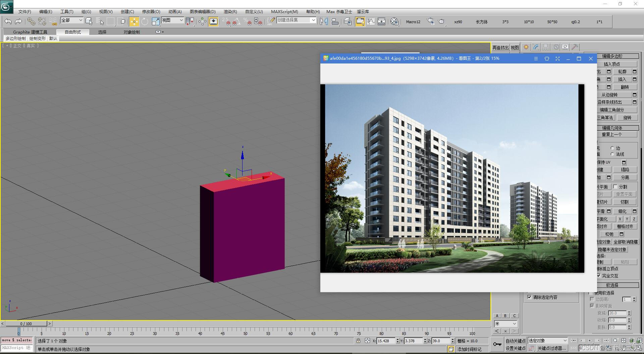This screenshot has width=644, height=354.
Task: Open the Layer Manager icon
Action: pyautogui.click(x=348, y=21)
